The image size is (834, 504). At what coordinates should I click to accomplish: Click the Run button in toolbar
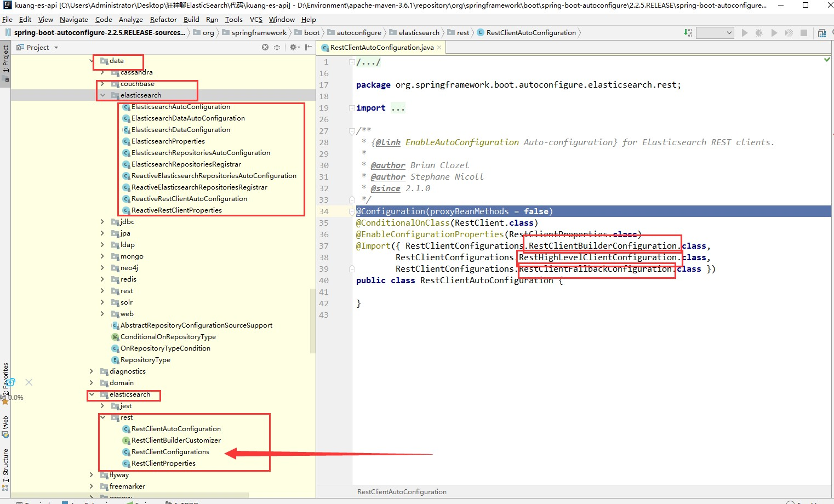point(744,33)
